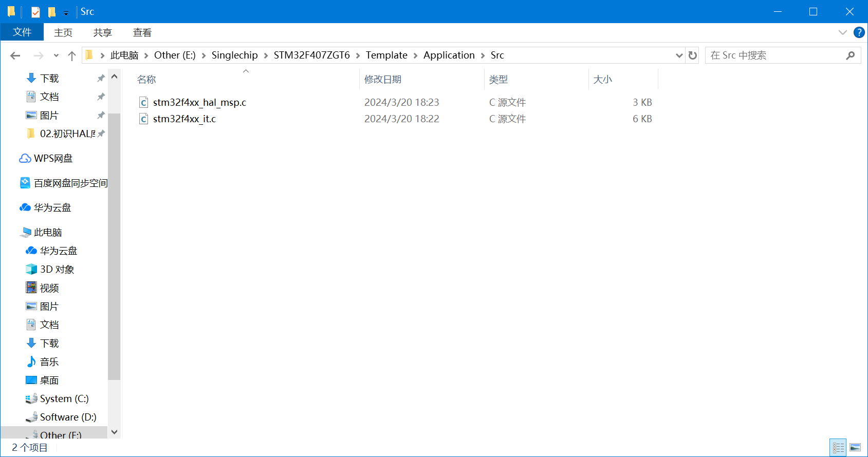Expand the chevron after Template breadcrumb

click(x=415, y=55)
